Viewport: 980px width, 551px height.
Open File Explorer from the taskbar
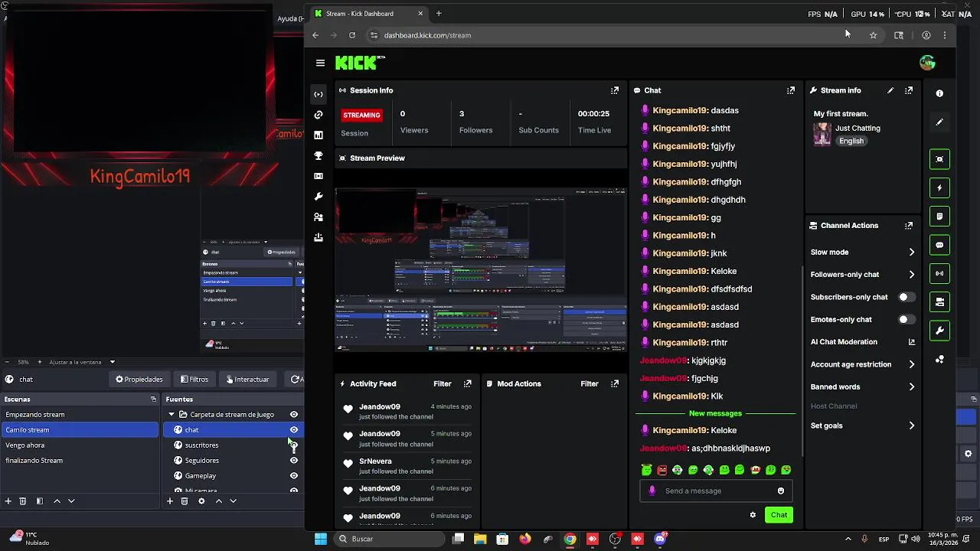pyautogui.click(x=480, y=539)
